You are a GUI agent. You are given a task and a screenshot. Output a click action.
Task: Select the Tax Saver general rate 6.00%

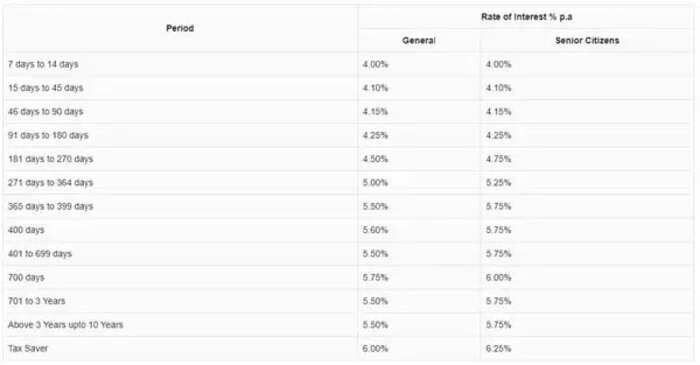tap(375, 348)
